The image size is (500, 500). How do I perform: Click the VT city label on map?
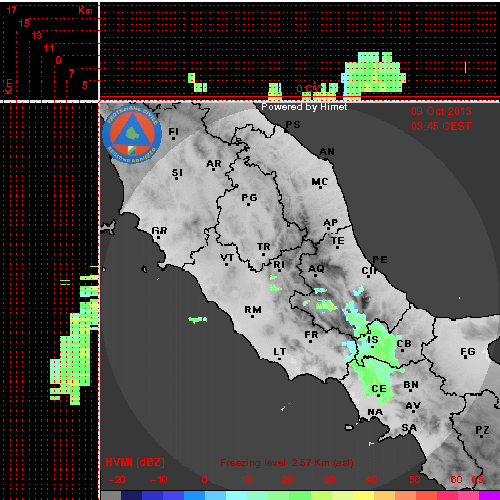pos(227,258)
